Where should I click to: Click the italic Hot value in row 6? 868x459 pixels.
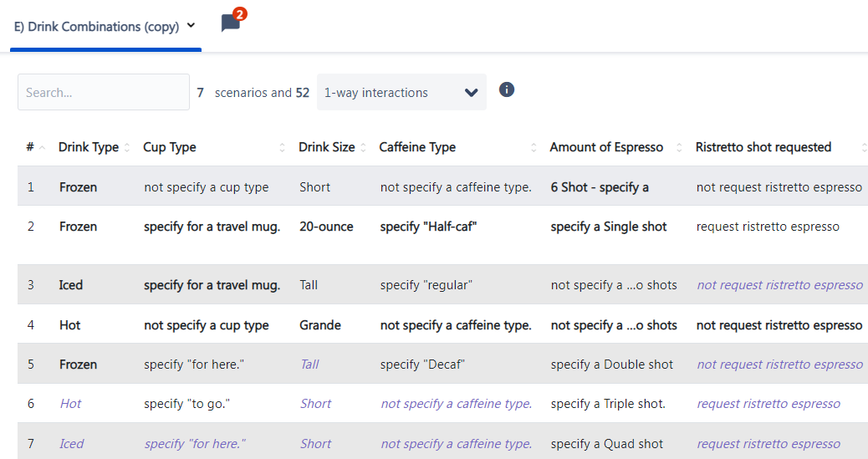70,404
